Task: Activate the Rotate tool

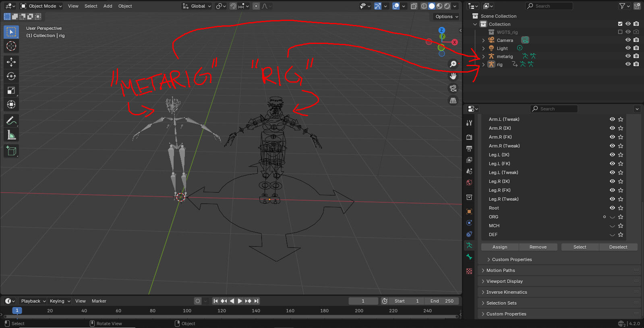Action: [x=11, y=76]
